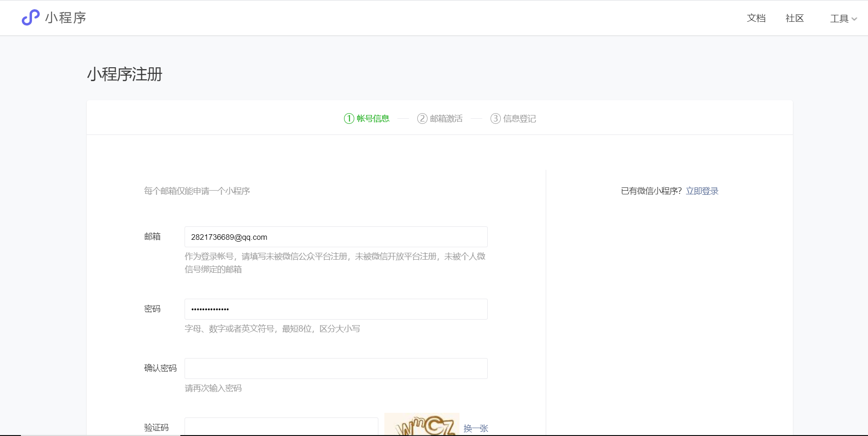Select the 密码 password field
The width and height of the screenshot is (868, 436).
[x=336, y=309]
